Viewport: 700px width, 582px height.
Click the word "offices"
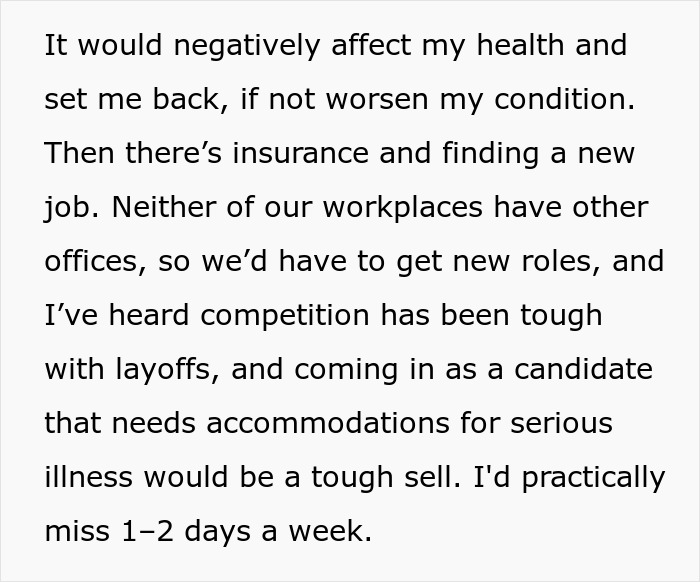(88, 262)
